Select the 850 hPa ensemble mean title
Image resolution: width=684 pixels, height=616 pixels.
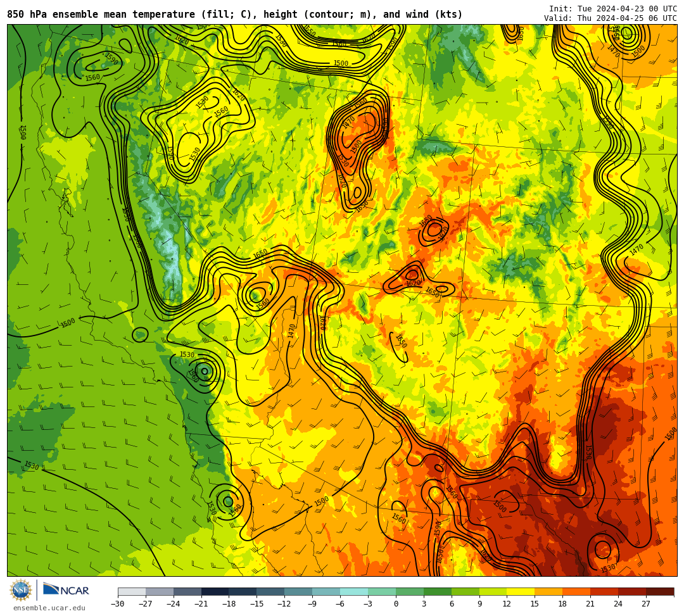point(235,15)
